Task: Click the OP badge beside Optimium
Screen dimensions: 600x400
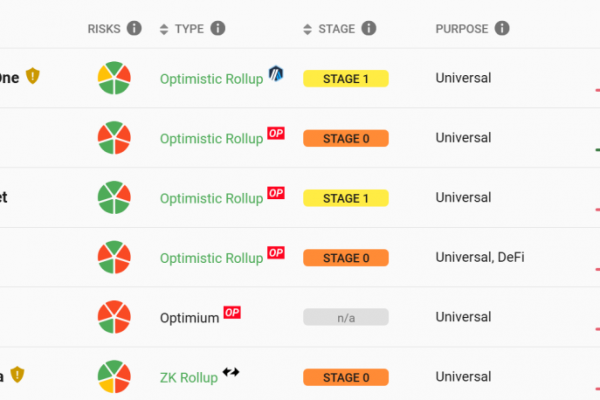Action: (232, 313)
